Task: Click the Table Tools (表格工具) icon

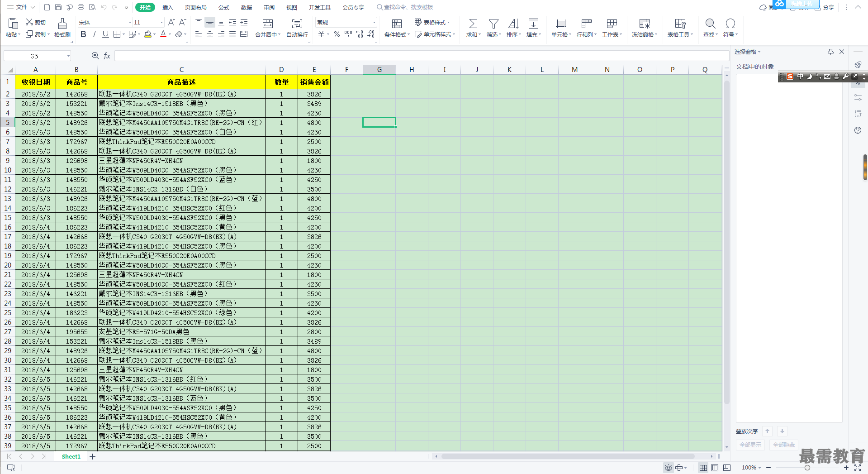Action: click(x=680, y=24)
